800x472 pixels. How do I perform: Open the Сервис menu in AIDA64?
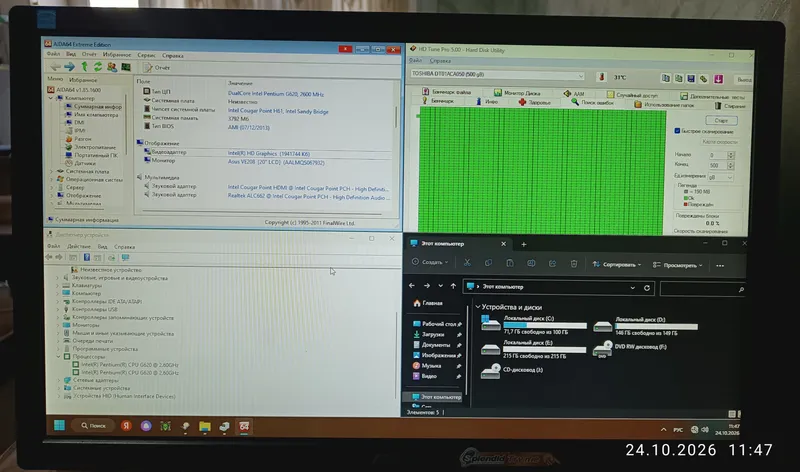(146, 55)
